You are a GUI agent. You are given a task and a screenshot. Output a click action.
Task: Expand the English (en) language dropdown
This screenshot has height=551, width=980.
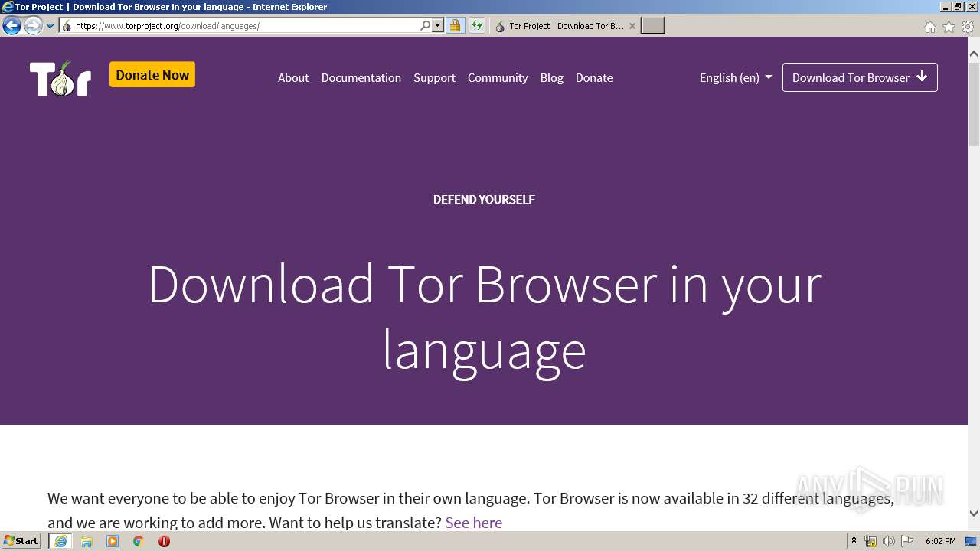(x=736, y=77)
